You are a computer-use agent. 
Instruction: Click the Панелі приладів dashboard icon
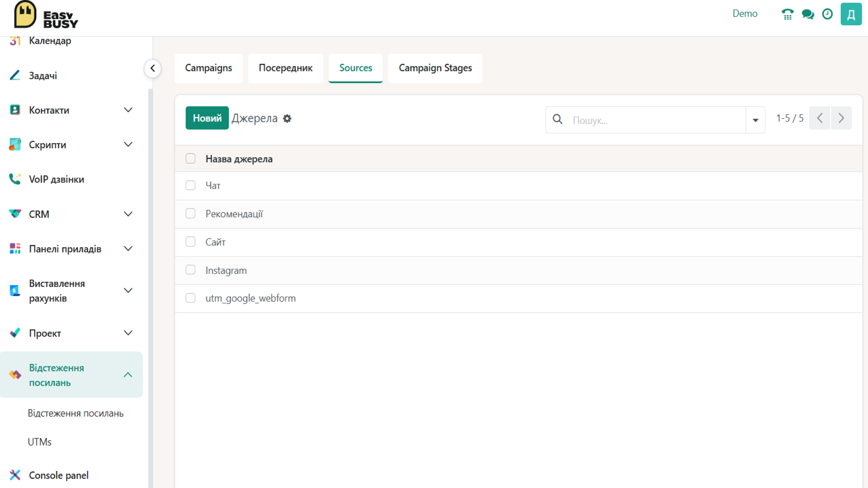pos(15,249)
